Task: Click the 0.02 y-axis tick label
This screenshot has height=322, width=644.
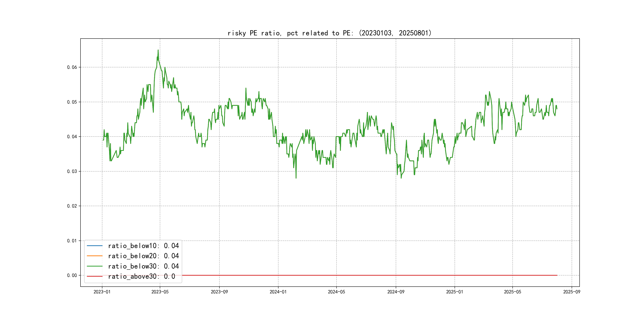Action: [72, 206]
